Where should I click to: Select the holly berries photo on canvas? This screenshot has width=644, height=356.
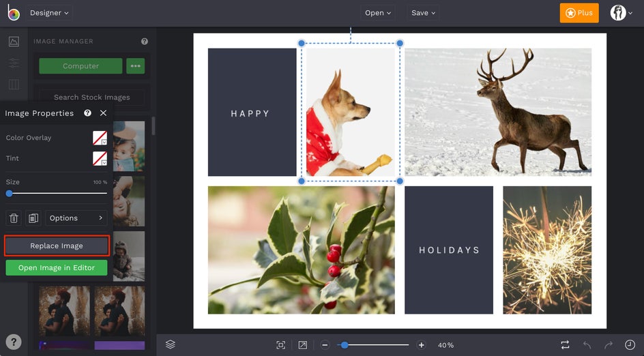pos(302,250)
